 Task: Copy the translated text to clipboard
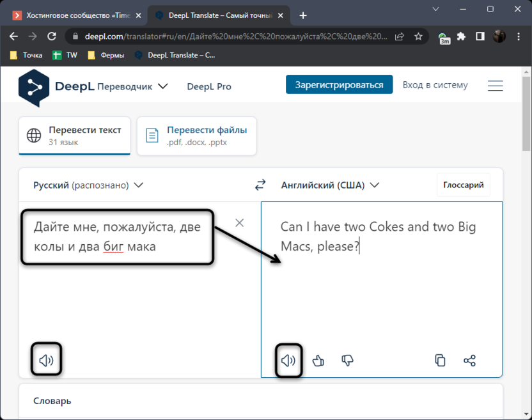point(440,361)
